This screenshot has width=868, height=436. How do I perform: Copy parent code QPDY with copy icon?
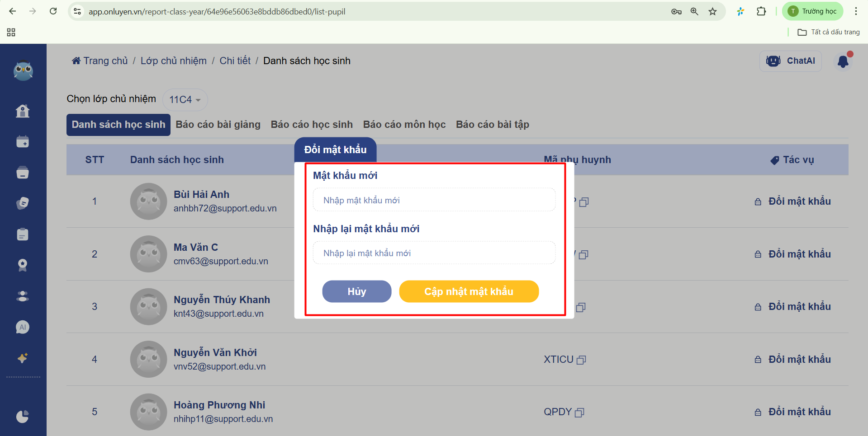pyautogui.click(x=579, y=413)
